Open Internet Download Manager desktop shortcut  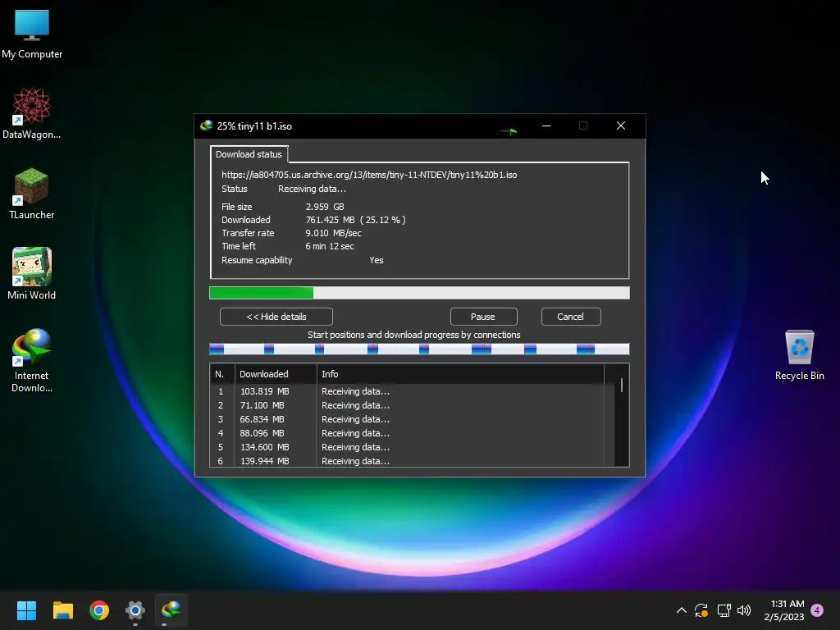[32, 361]
